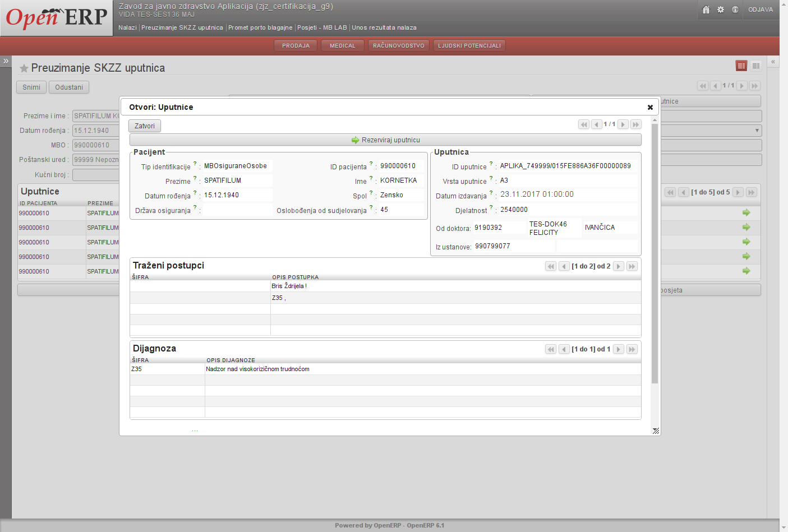Sort Dijagnoza by ŠIFRA header
This screenshot has height=532, width=788.
(140, 360)
